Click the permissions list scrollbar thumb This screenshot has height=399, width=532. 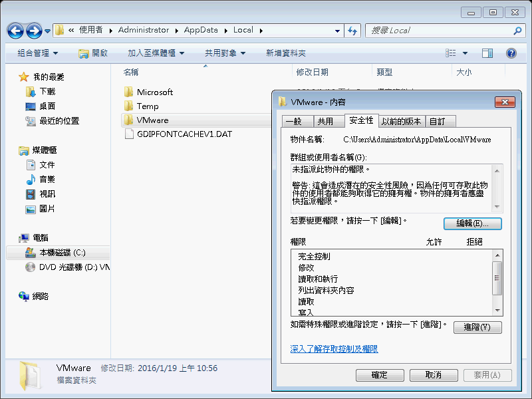497,278
